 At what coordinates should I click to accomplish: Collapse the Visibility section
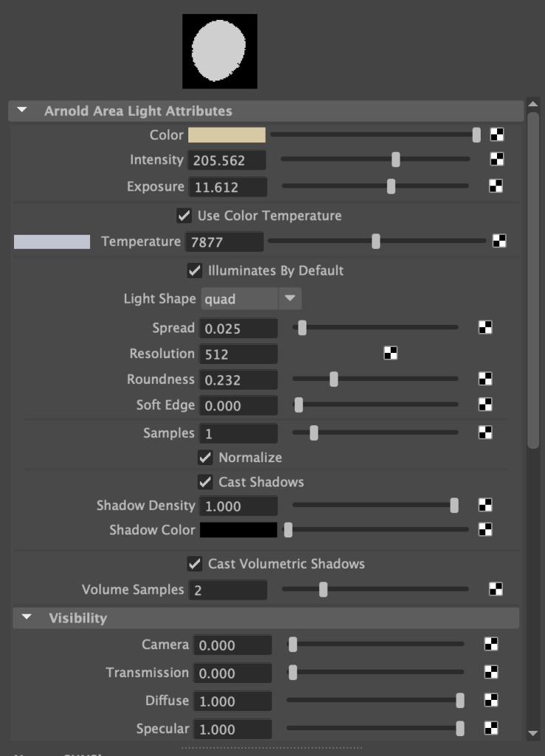click(27, 618)
